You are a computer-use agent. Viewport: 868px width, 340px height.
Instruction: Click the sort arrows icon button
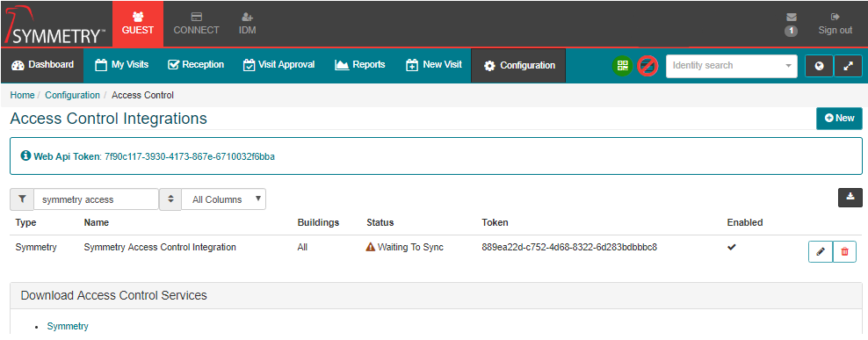coord(170,199)
